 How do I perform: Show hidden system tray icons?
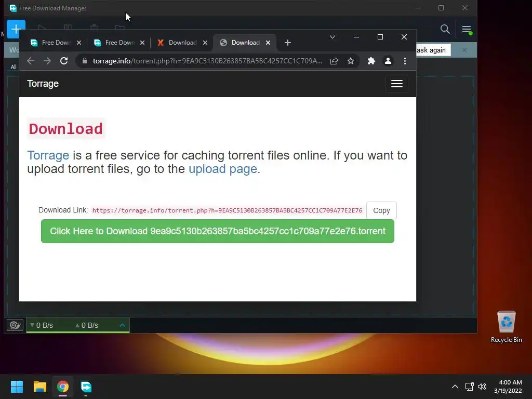click(x=455, y=387)
